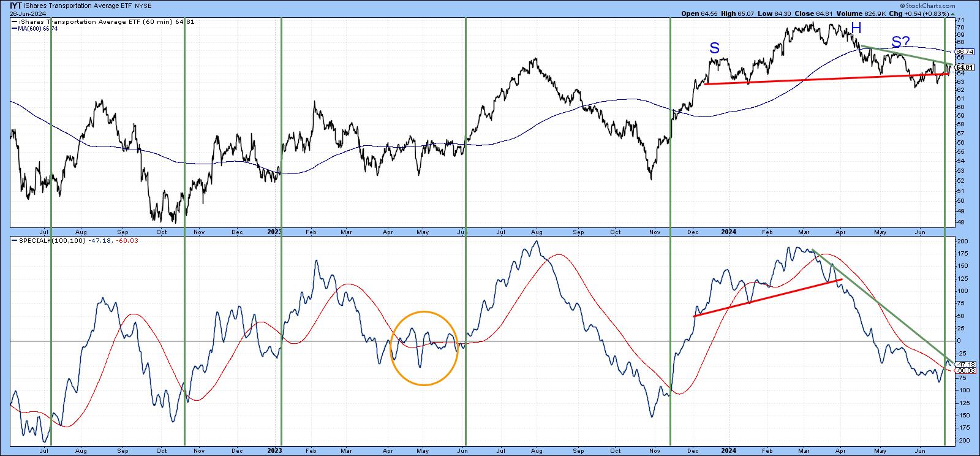Click the red rising trendline in the indicator panel
The image size is (980, 456).
click(767, 298)
